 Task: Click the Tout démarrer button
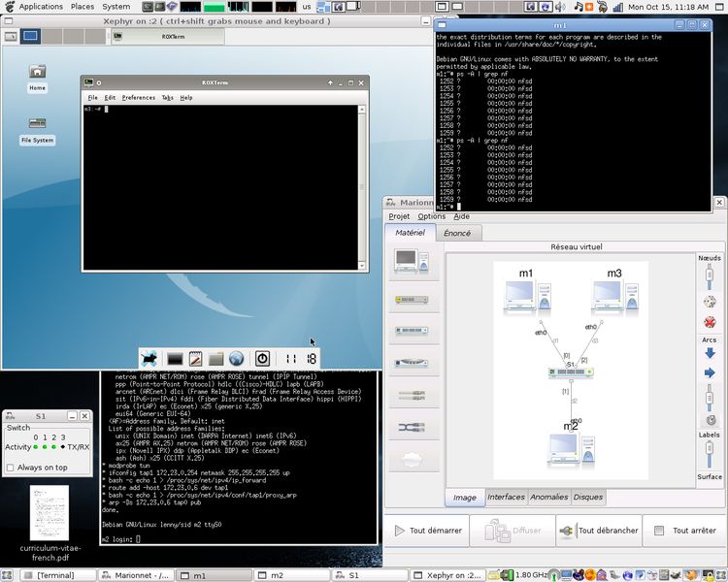[428, 530]
